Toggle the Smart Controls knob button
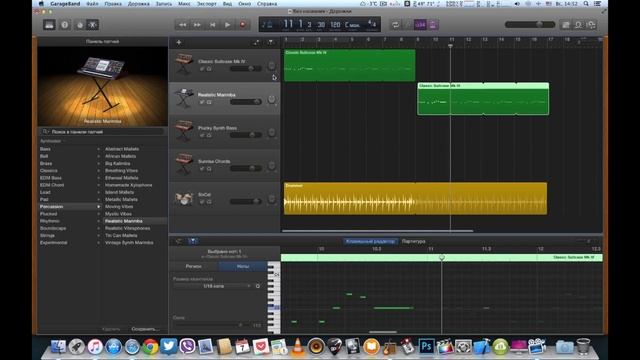The width and height of the screenshot is (640, 360). (80, 25)
